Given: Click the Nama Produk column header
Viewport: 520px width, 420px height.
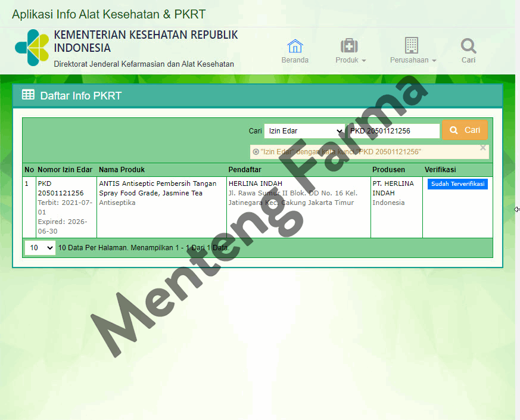Looking at the screenshot, I should [x=122, y=170].
